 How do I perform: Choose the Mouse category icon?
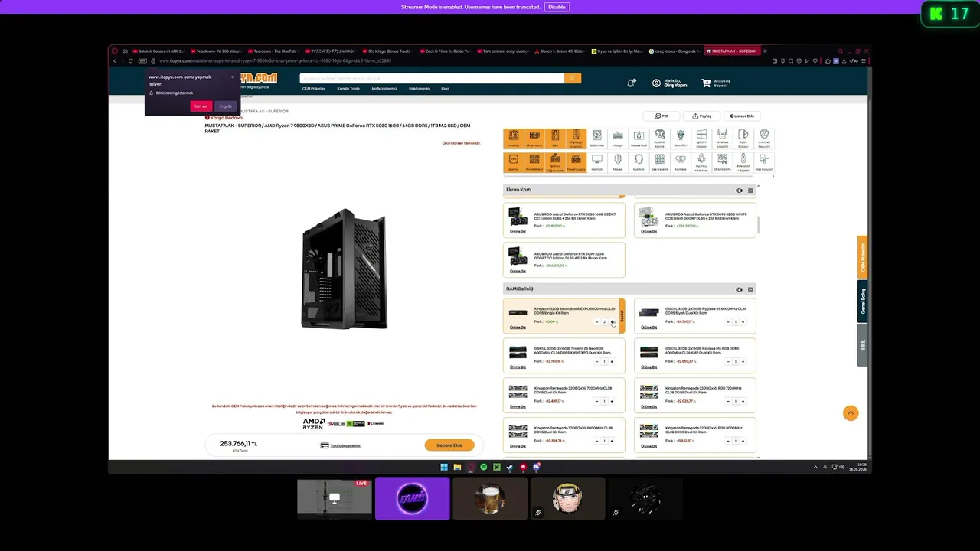(x=617, y=162)
